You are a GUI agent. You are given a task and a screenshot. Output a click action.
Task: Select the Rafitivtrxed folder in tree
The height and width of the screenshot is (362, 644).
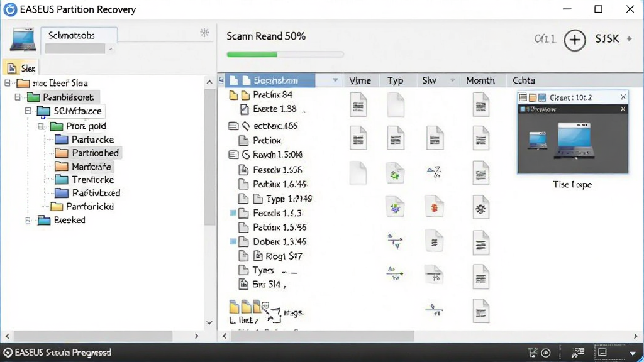87,193
